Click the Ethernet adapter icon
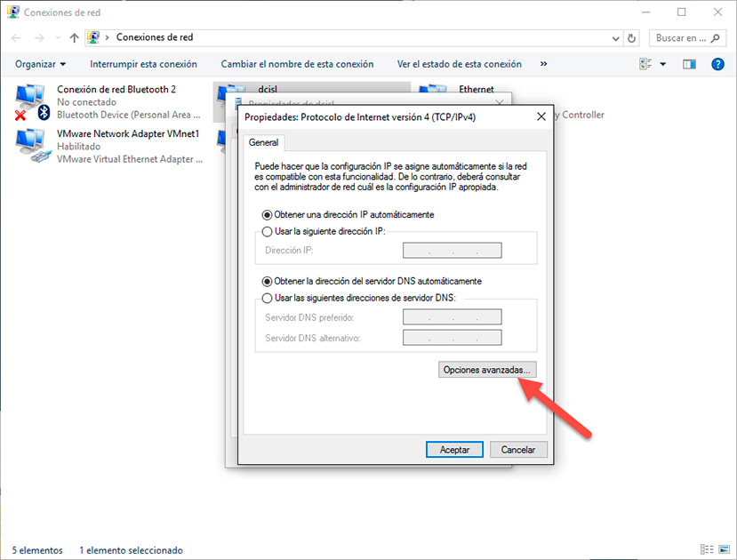 point(432,94)
